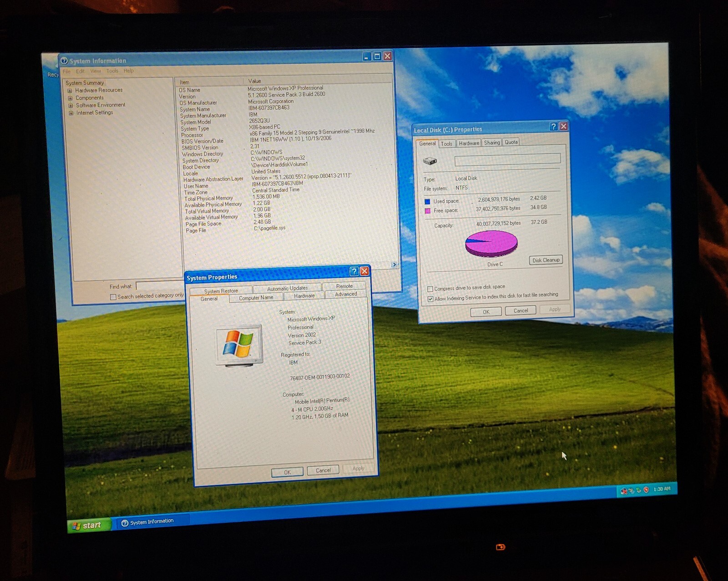Open the Automatic Updates tab

click(287, 288)
